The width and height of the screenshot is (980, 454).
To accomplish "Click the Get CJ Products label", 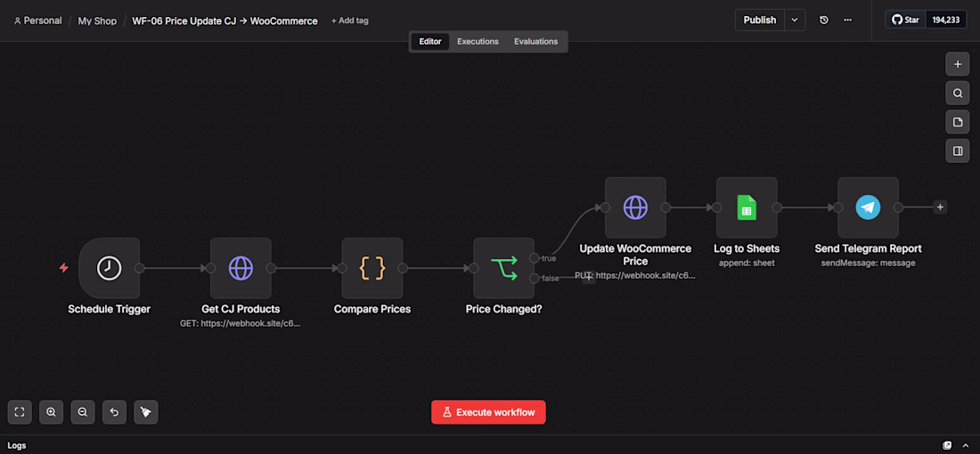I will point(241,309).
